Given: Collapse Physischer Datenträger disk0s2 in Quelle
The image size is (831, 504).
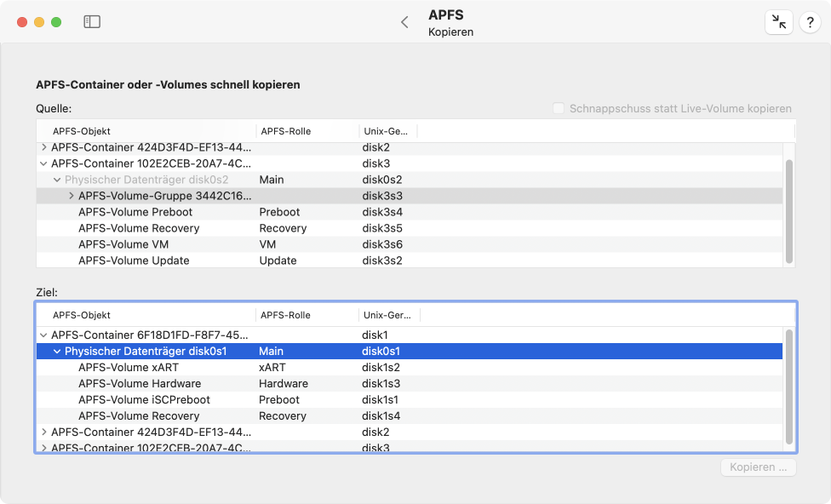Looking at the screenshot, I should [x=57, y=180].
